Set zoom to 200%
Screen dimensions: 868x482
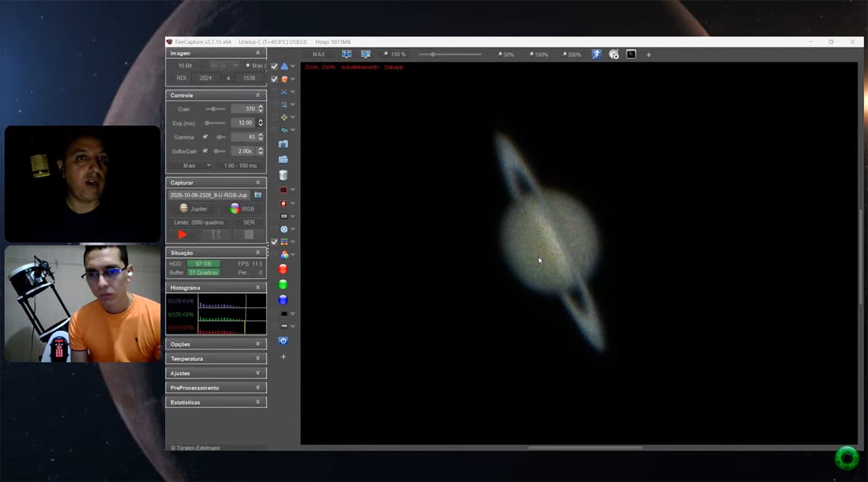coord(572,55)
